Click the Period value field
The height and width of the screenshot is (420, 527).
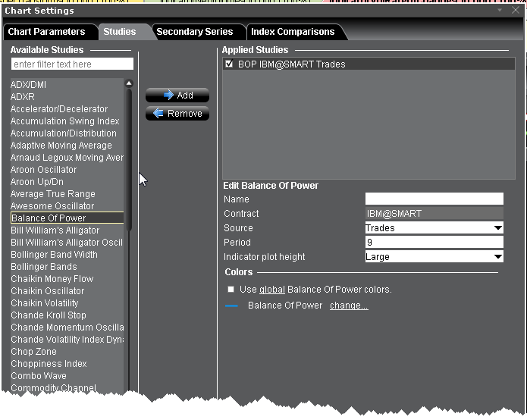pos(434,243)
